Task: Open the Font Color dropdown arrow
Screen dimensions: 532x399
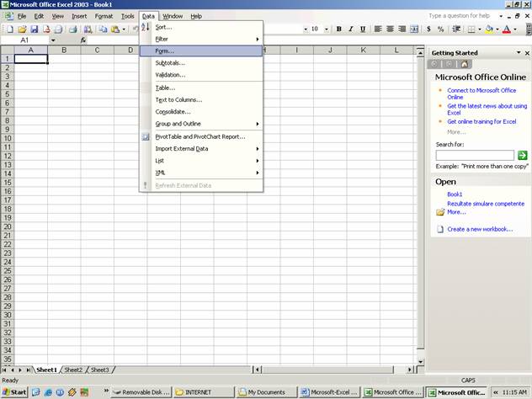Action: click(515, 29)
